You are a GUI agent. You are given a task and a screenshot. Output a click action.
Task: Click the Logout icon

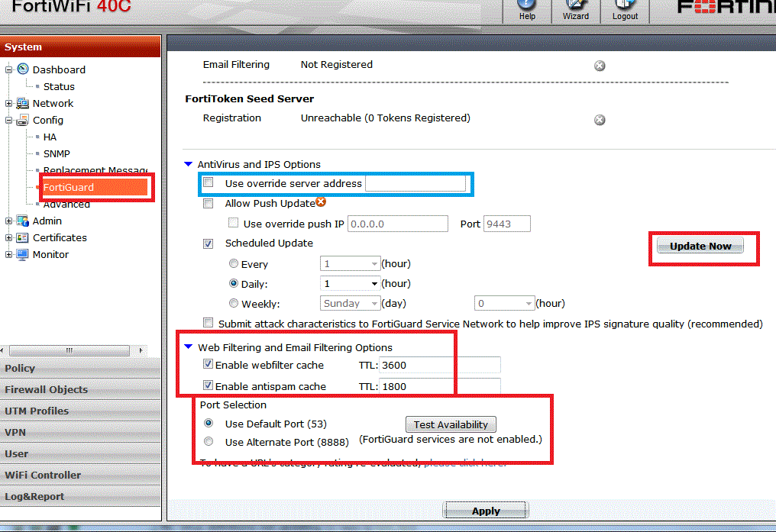point(625,5)
